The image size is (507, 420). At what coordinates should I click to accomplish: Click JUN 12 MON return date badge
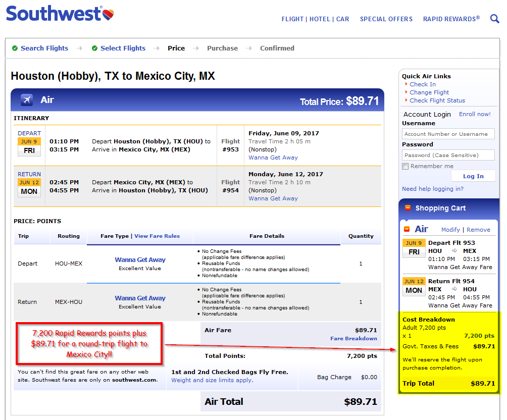(x=29, y=187)
